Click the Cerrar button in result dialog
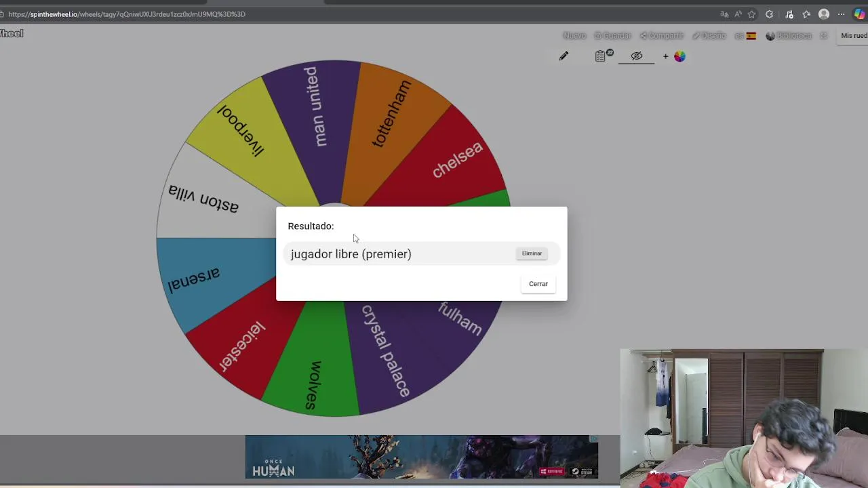The image size is (868, 488). 538,284
